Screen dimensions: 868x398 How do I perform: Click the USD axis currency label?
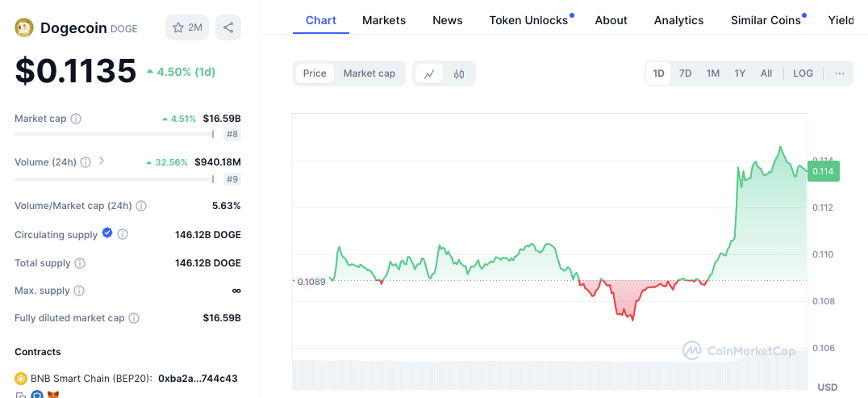click(x=827, y=387)
